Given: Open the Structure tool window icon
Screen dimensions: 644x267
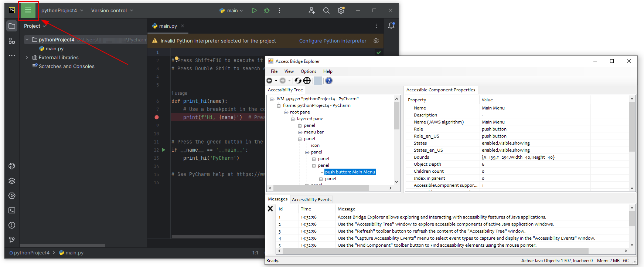Looking at the screenshot, I should tap(12, 41).
